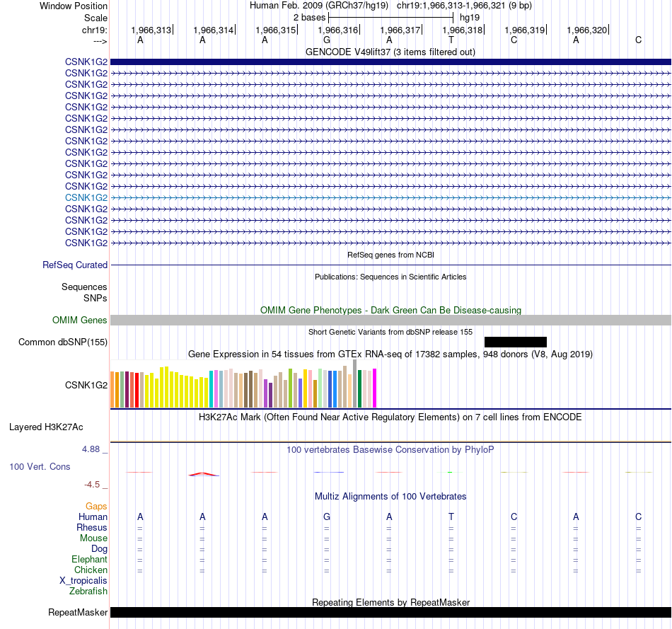The width and height of the screenshot is (672, 629).
Task: Click the thick dark blue CSNK1G2 exon bar
Action: coord(390,62)
